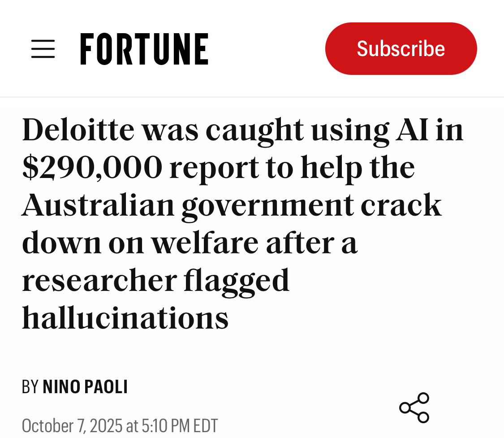
Task: Open the hamburger navigation menu
Action: pos(43,49)
